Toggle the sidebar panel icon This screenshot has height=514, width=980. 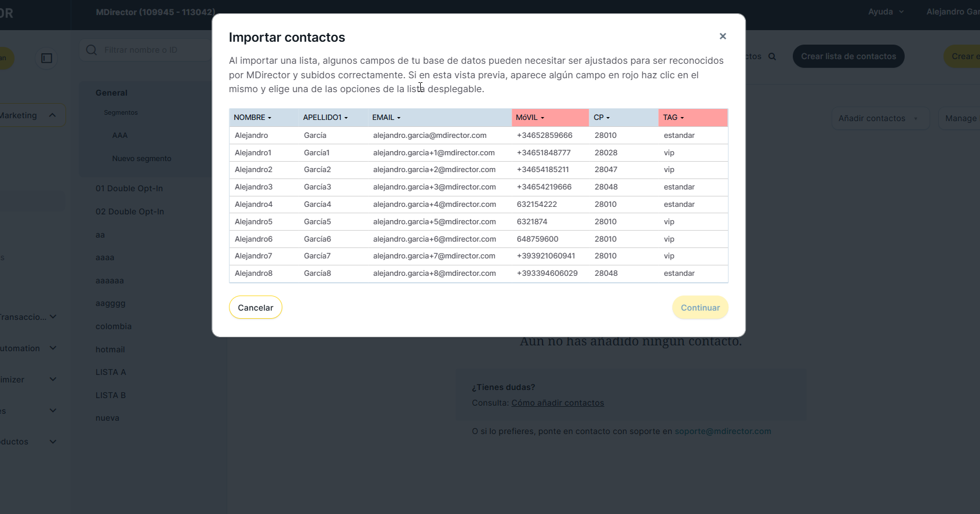[x=47, y=58]
